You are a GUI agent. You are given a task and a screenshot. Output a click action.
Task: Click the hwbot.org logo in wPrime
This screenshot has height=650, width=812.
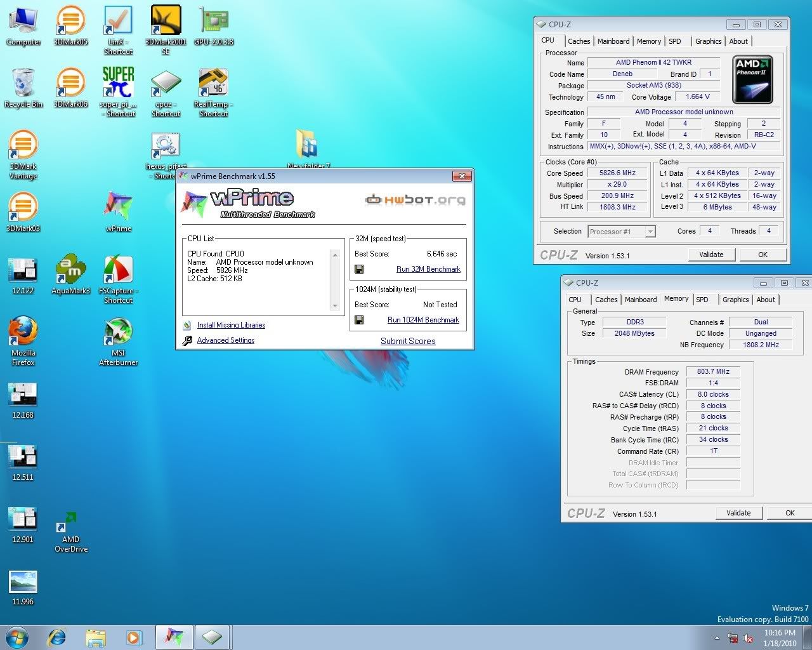[x=415, y=200]
